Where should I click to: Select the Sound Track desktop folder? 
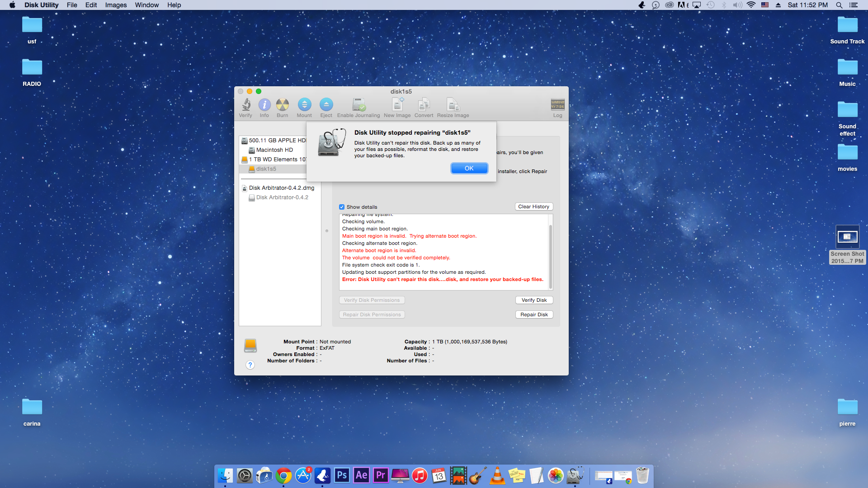coord(847,30)
